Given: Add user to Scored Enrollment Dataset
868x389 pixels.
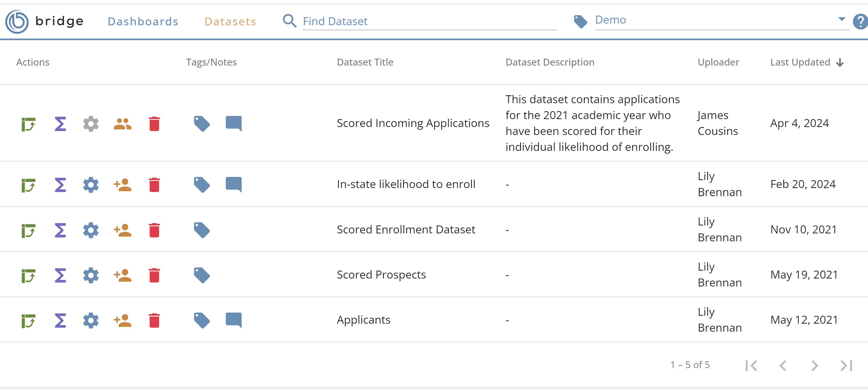Looking at the screenshot, I should coord(123,230).
